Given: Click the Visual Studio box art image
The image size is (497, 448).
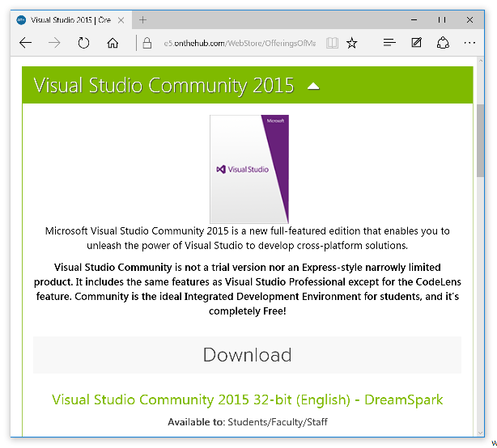Looking at the screenshot, I should tap(249, 169).
